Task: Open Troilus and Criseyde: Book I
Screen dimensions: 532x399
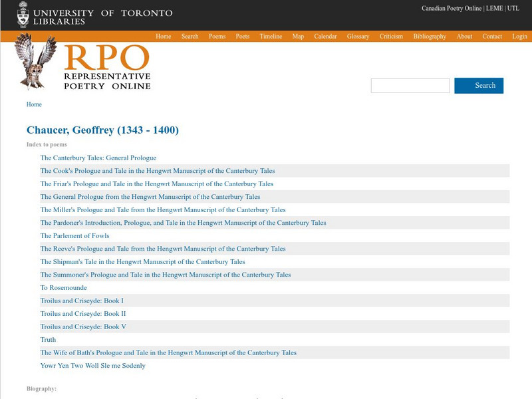Action: [82, 301]
